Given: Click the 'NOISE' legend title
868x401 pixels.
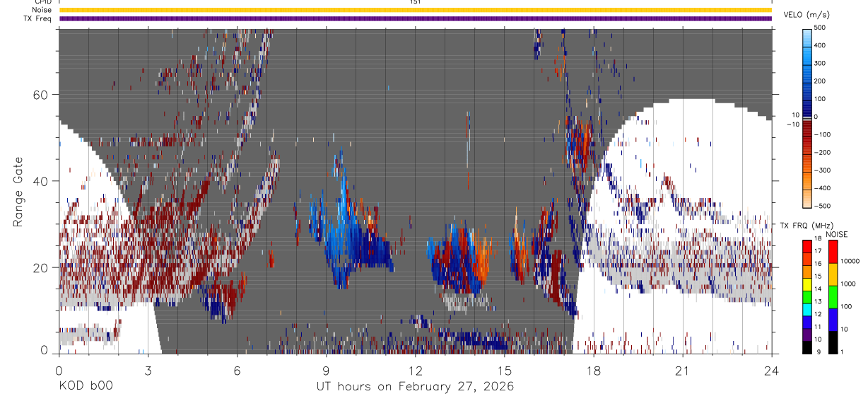Looking at the screenshot, I should (836, 234).
